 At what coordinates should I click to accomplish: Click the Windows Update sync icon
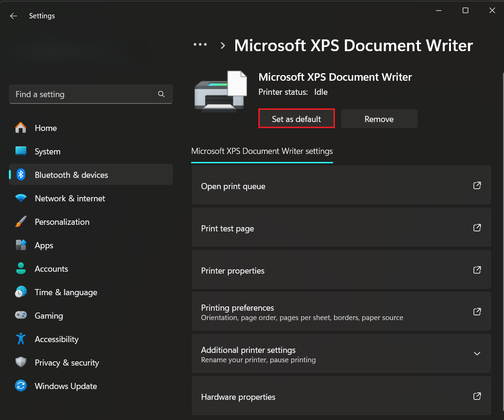21,386
